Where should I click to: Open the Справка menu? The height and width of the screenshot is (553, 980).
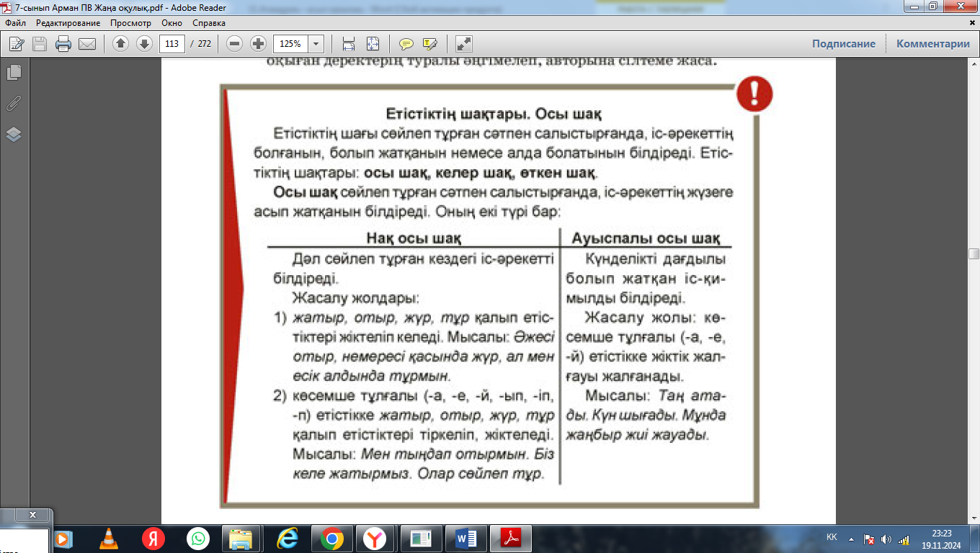pos(209,23)
